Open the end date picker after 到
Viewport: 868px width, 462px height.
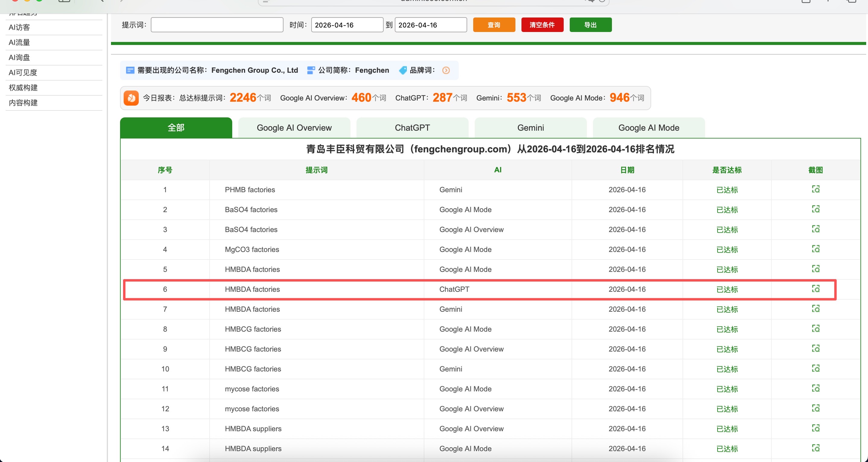pyautogui.click(x=431, y=25)
